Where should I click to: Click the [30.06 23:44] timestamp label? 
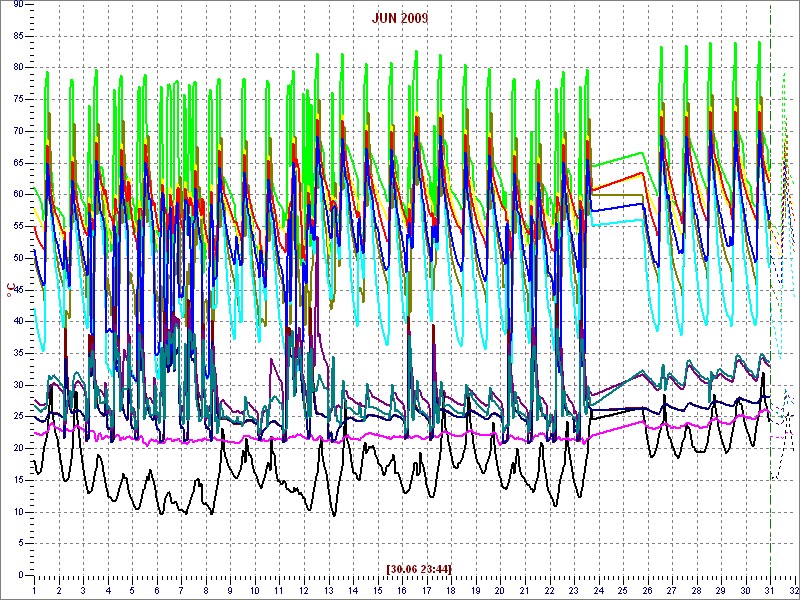tap(419, 568)
